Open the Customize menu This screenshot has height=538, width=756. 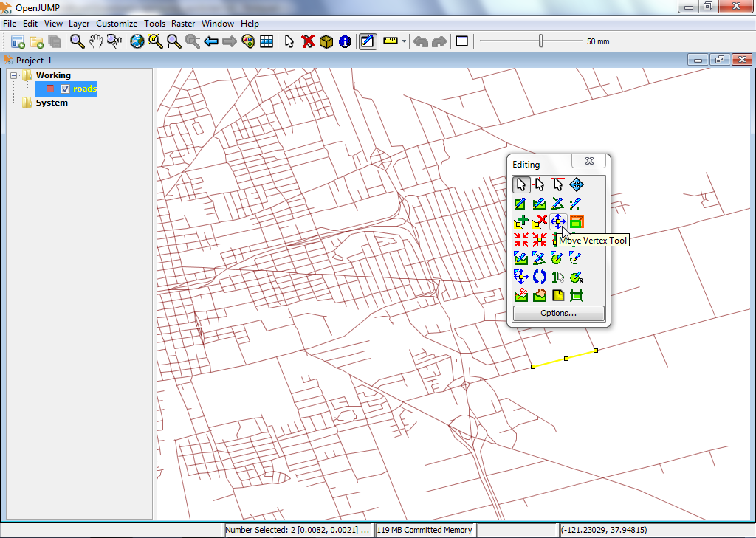[117, 24]
